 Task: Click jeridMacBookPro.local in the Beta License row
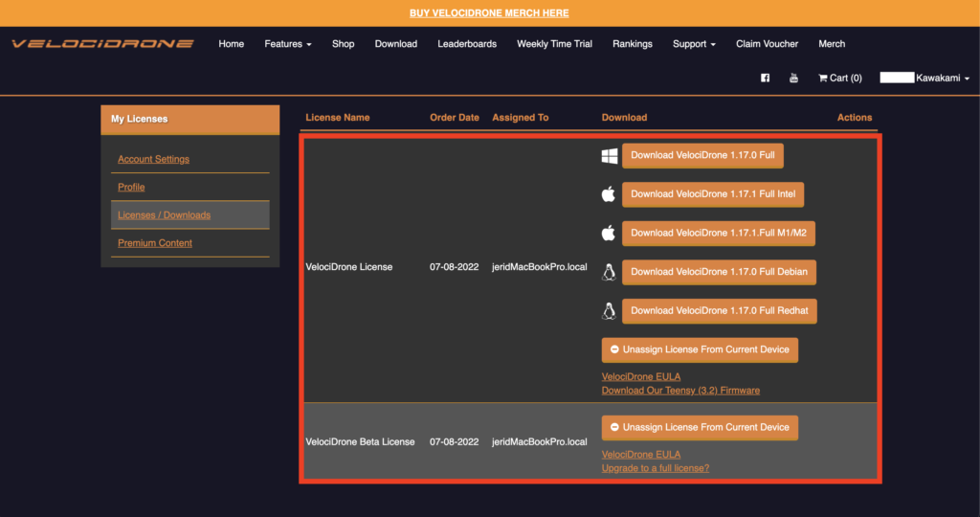540,442
